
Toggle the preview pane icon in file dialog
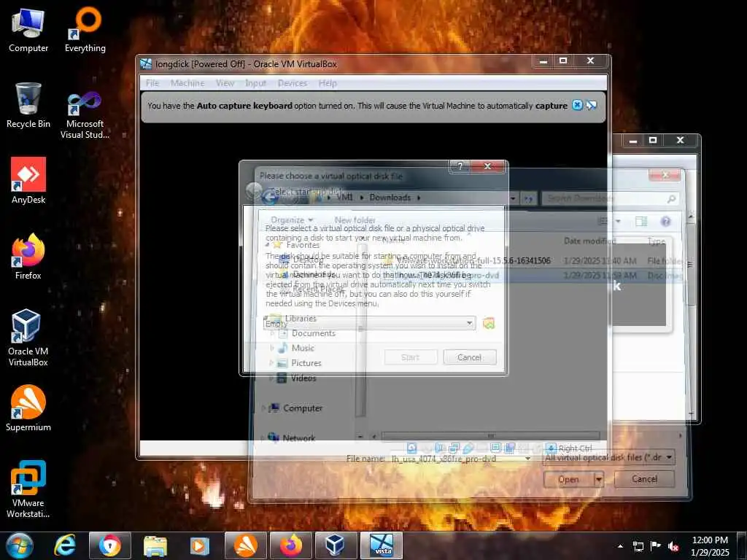click(x=640, y=222)
